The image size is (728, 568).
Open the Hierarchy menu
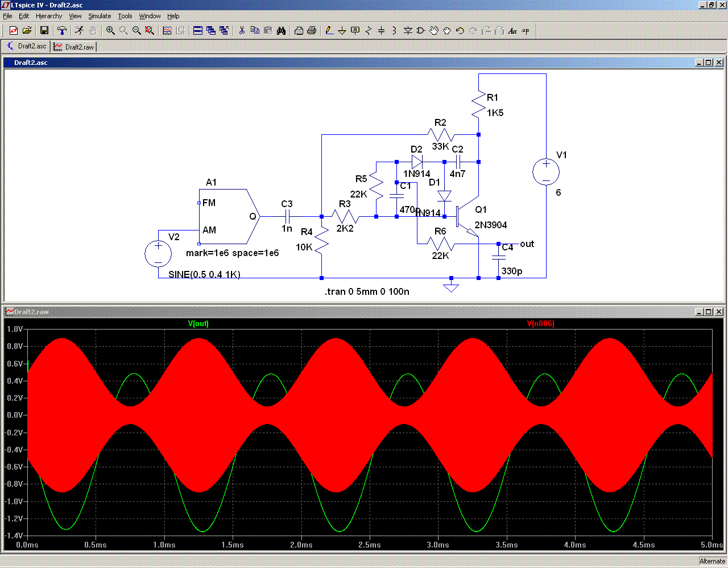[49, 16]
